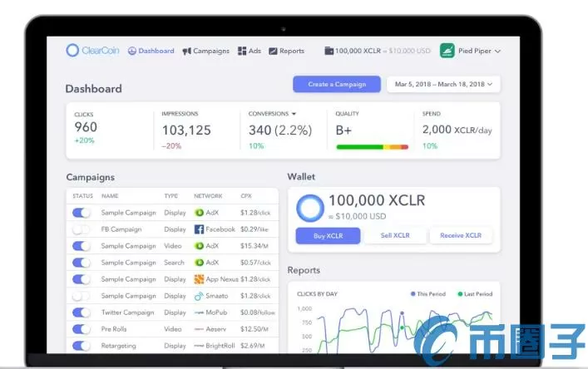The image size is (588, 369).
Task: Click the blue XCLR coin in Wallet
Action: 309,207
